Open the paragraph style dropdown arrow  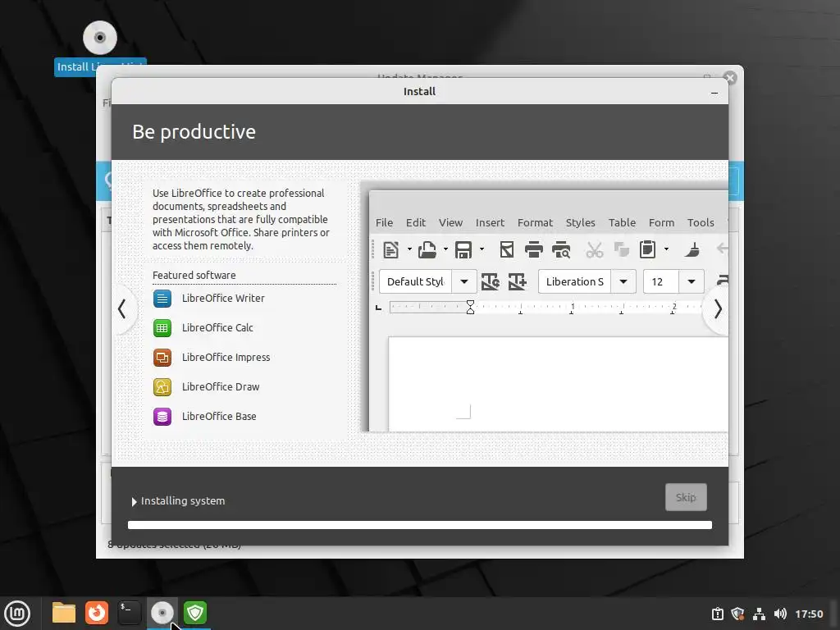coord(464,282)
